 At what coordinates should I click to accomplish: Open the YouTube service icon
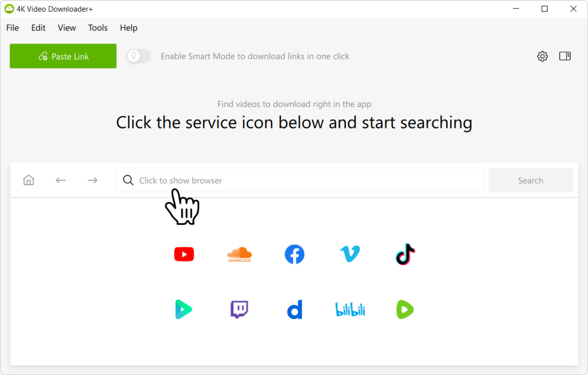pyautogui.click(x=184, y=254)
